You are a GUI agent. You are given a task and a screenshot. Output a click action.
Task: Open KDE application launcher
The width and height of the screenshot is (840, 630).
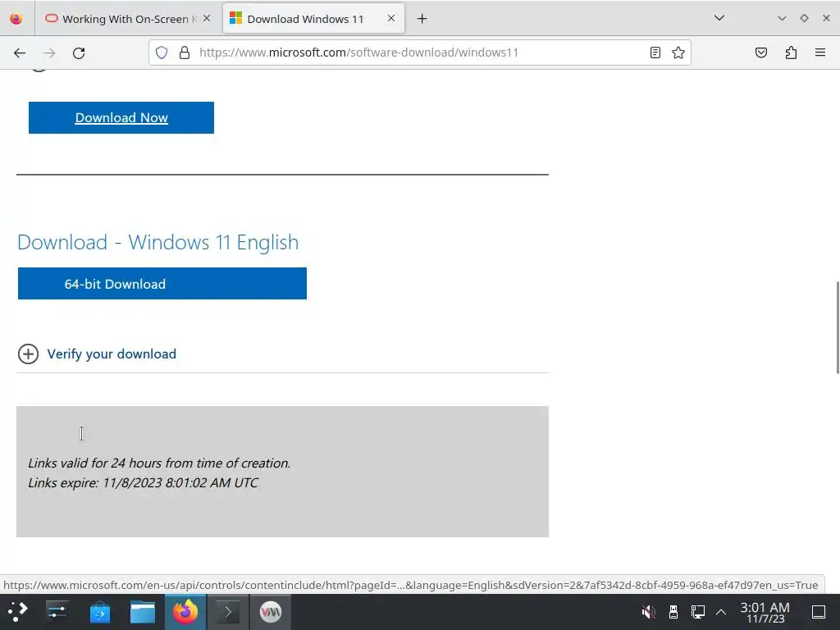[x=18, y=612]
